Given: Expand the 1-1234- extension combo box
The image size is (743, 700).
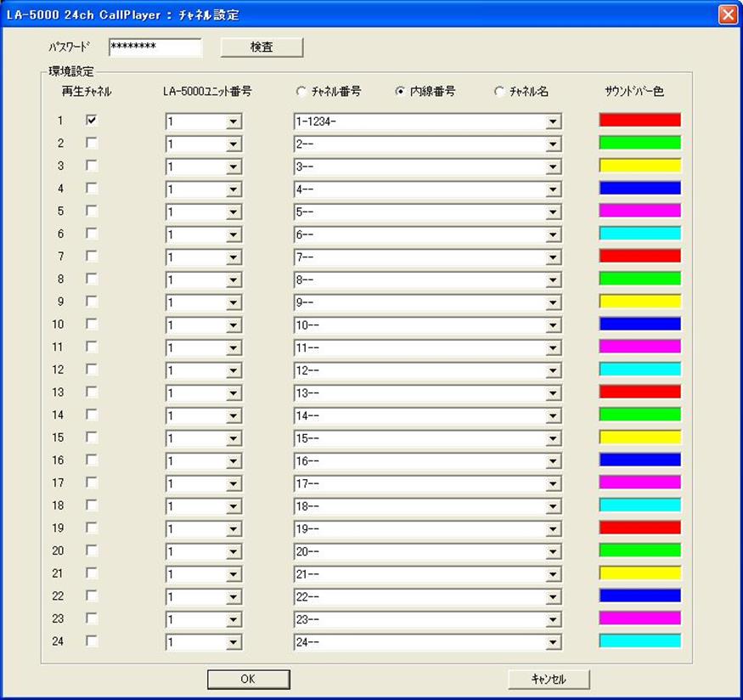Looking at the screenshot, I should (553, 121).
